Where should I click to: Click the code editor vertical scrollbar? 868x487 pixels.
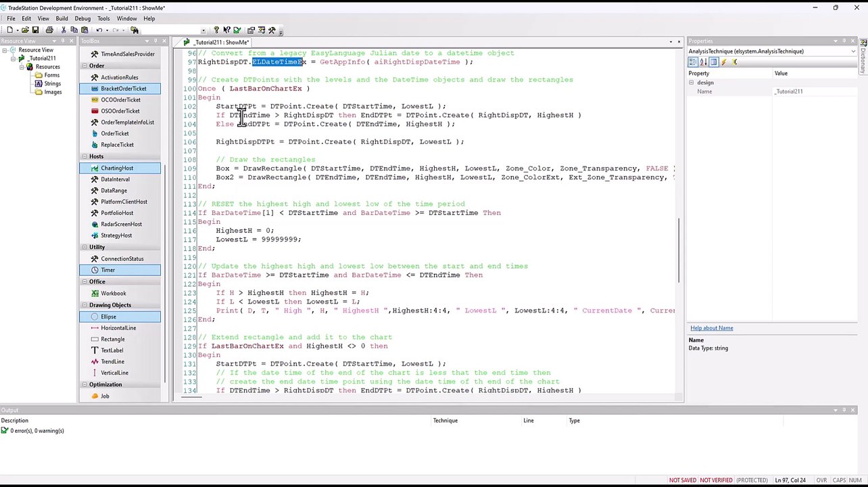click(679, 250)
